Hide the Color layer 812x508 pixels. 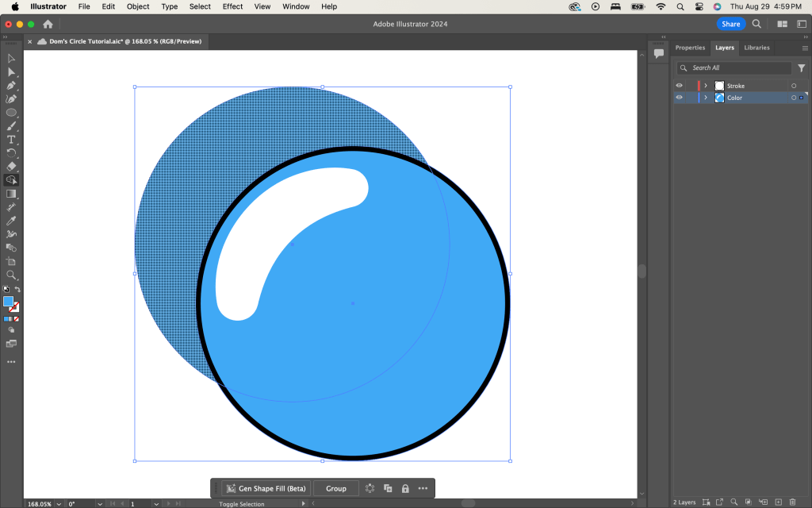point(679,98)
